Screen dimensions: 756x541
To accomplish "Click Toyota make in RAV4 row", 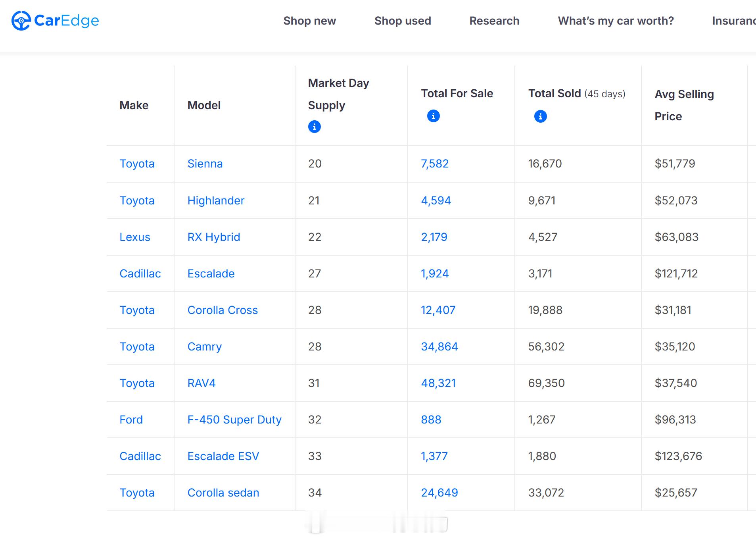I will tap(137, 383).
